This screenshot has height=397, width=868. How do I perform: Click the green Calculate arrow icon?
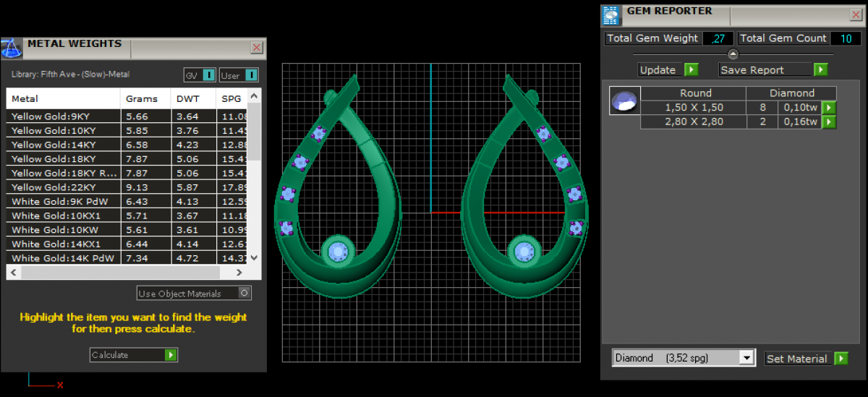[x=170, y=355]
